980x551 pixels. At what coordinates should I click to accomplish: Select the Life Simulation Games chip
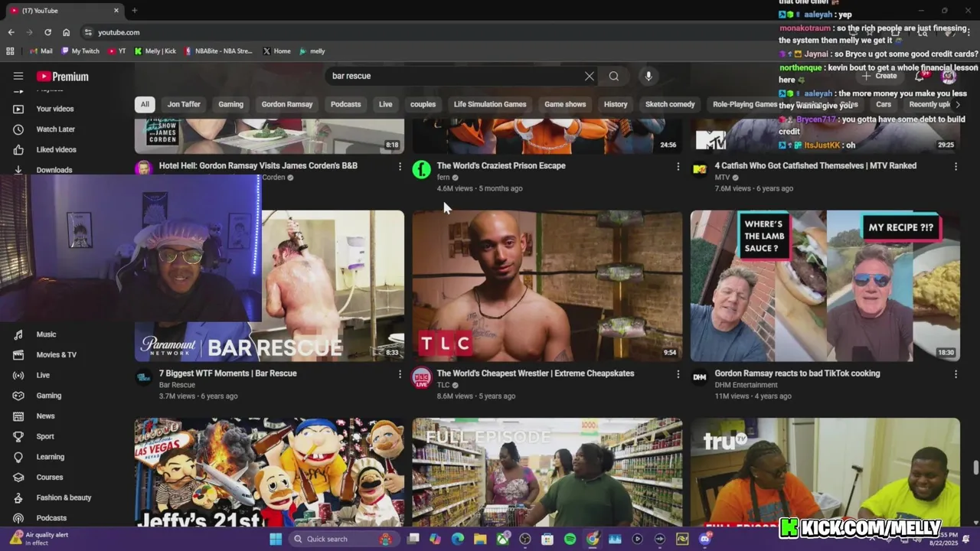point(490,104)
